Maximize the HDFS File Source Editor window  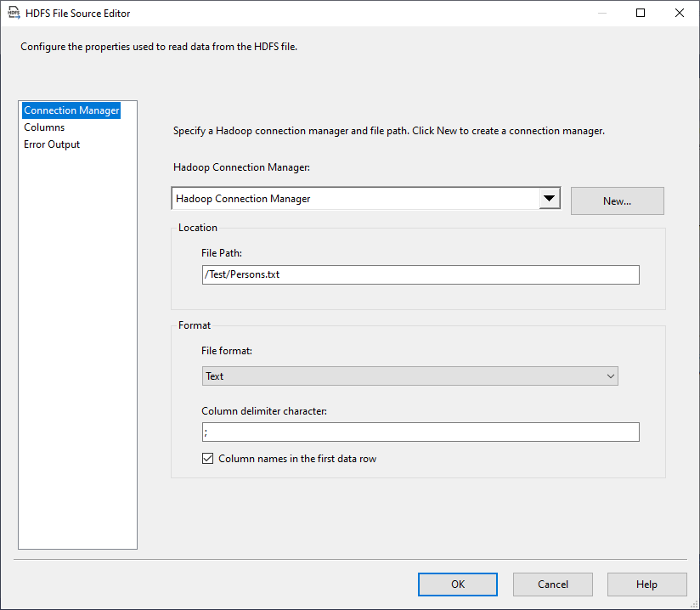[x=641, y=13]
